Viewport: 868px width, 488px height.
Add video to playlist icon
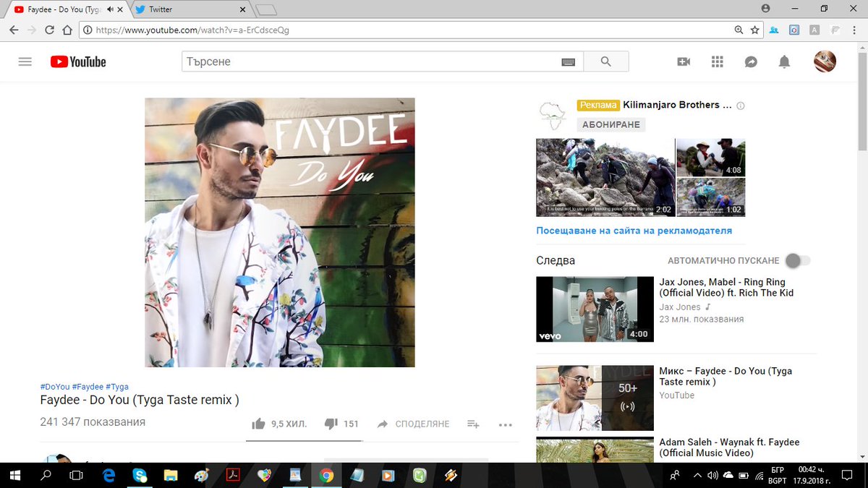[x=473, y=424]
